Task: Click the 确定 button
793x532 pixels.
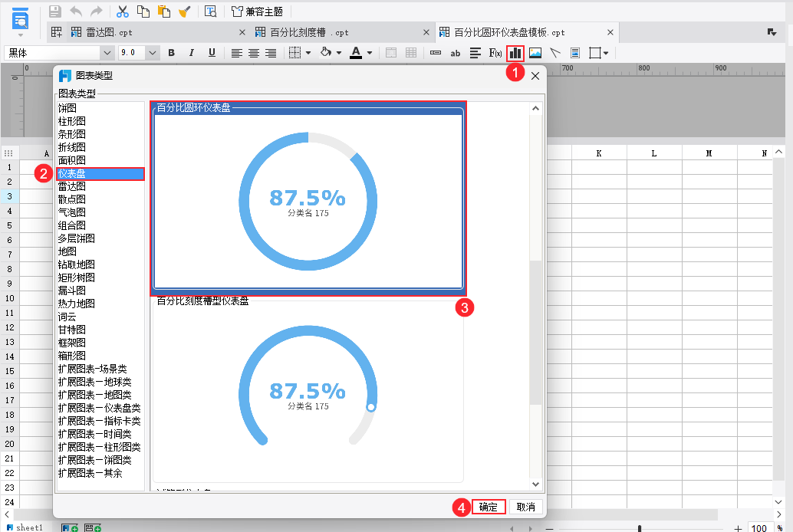Action: pos(489,507)
